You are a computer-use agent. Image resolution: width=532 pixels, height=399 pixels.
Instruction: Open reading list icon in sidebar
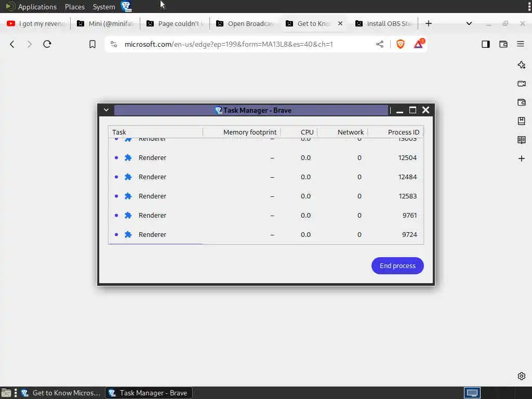pos(522,139)
